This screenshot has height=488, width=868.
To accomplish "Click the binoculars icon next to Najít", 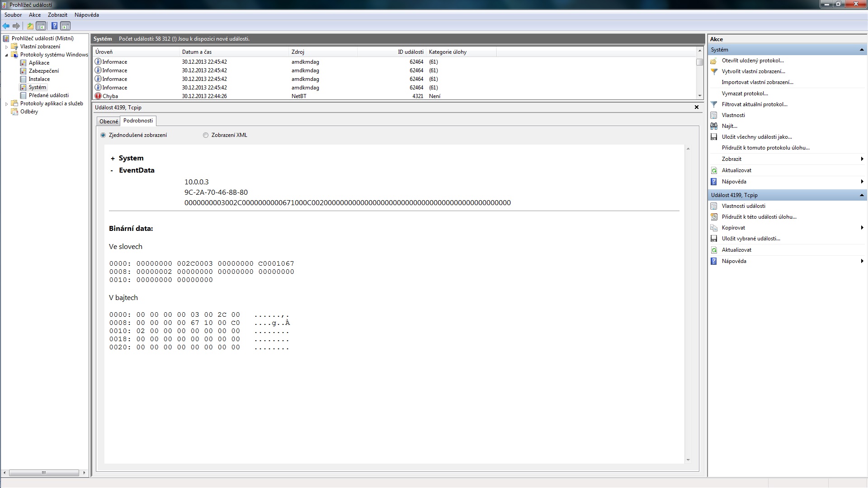I will click(714, 126).
